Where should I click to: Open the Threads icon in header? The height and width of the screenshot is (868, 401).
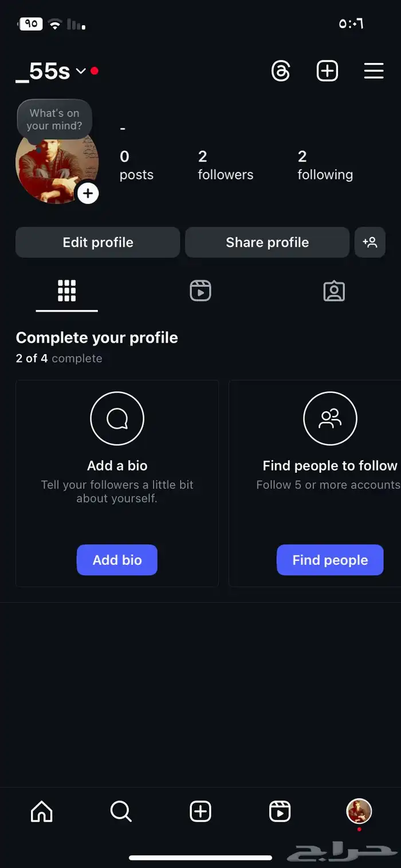[281, 71]
